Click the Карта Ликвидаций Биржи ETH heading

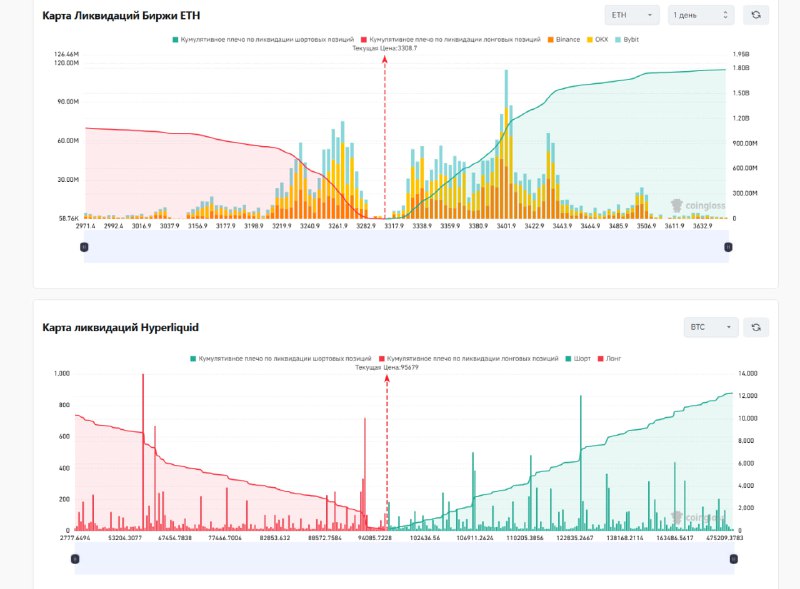(121, 16)
